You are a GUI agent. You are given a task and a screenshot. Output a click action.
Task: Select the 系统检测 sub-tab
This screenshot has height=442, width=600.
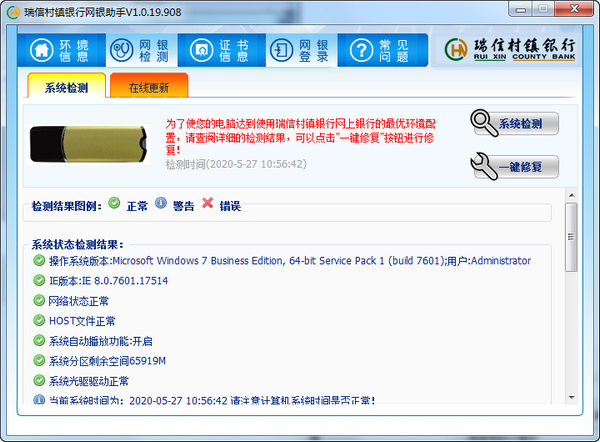pos(67,86)
